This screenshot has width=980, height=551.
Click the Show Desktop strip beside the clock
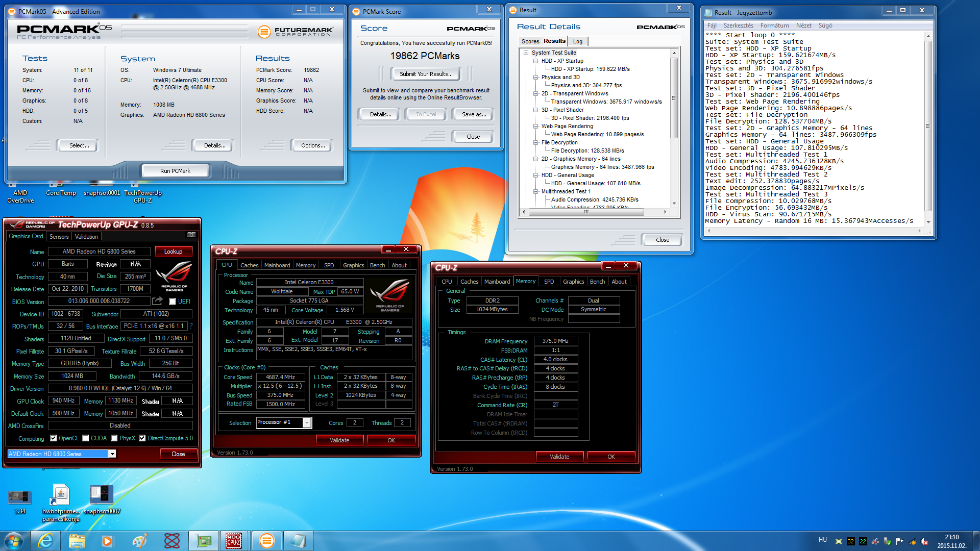pos(976,541)
